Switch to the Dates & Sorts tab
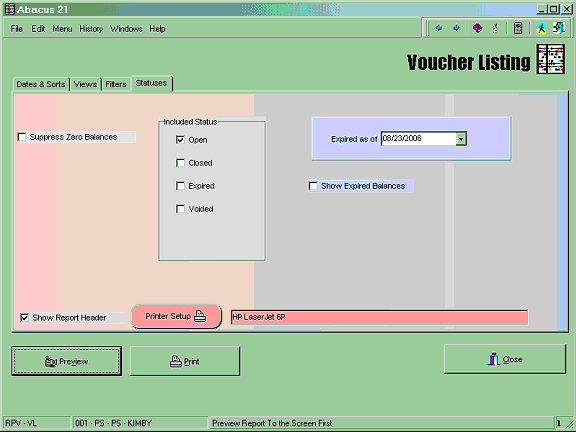 tap(41, 84)
